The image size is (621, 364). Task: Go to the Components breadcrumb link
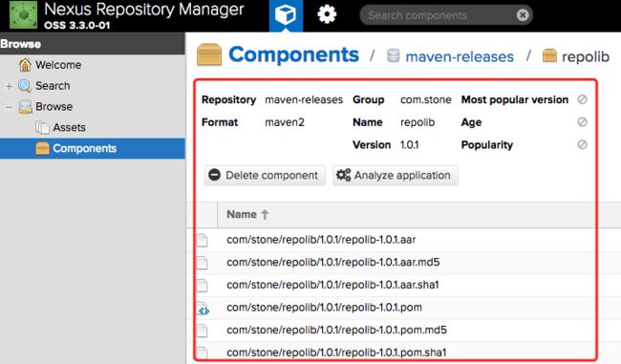click(294, 54)
